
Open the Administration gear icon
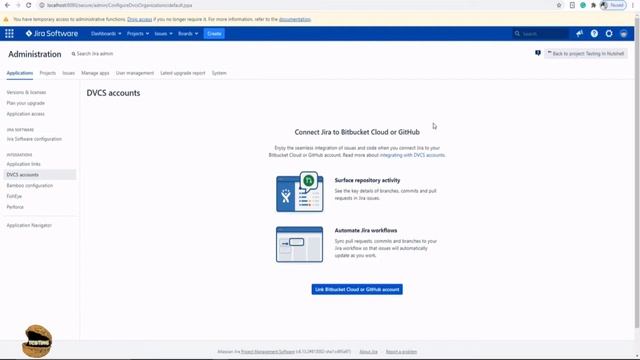609,33
